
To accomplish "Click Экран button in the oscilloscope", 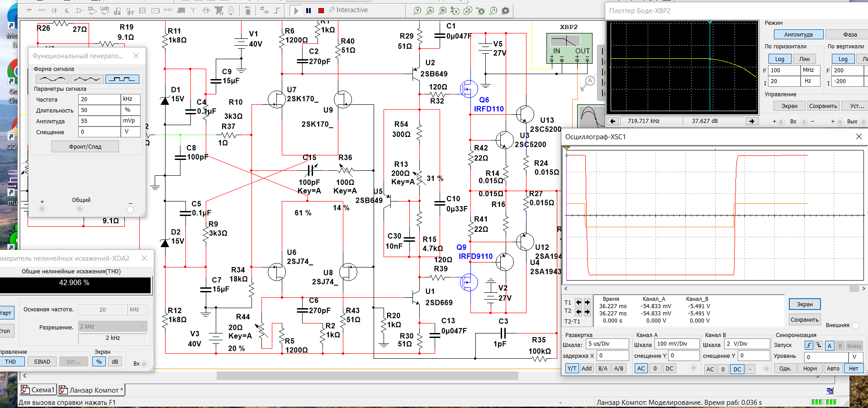I will click(x=805, y=304).
